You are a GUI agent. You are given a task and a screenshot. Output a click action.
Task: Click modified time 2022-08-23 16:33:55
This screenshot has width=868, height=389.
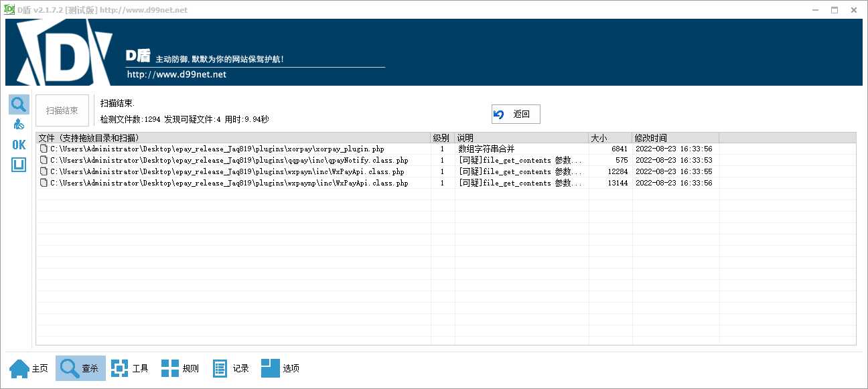[674, 171]
